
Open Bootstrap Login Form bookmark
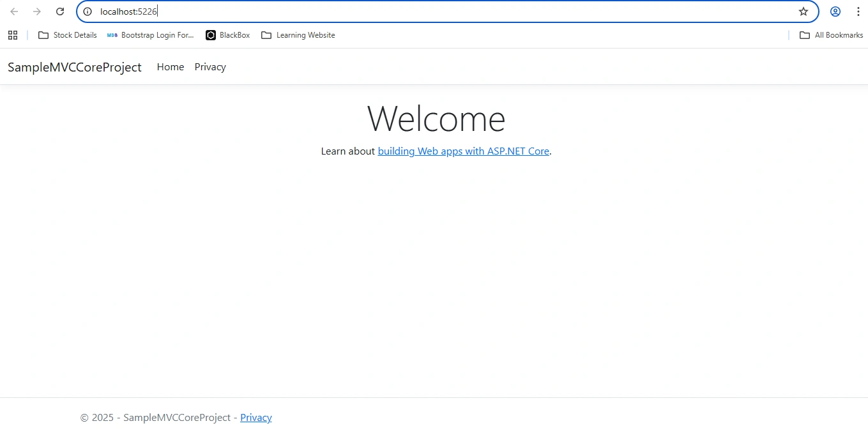(x=151, y=35)
